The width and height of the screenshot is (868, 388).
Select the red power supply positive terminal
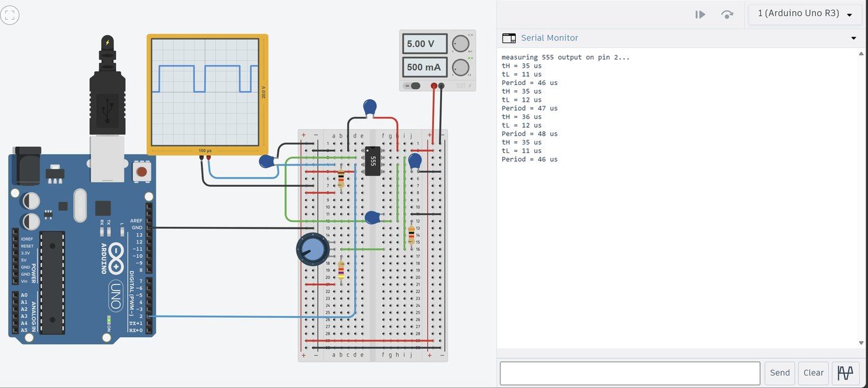coord(434,86)
